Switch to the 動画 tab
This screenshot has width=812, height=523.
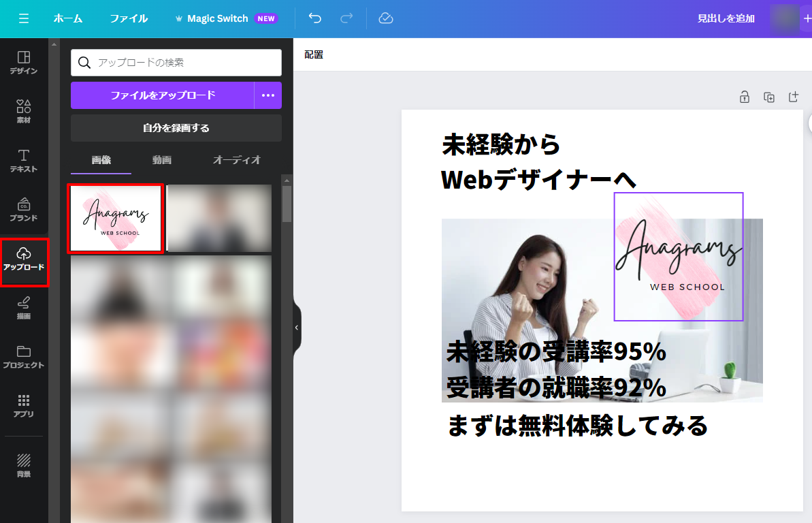point(162,160)
